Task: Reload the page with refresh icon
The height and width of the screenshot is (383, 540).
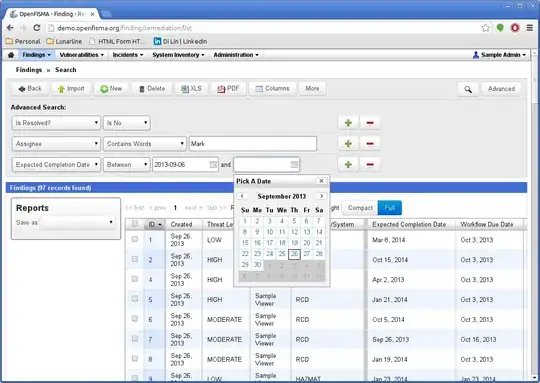Action: (x=37, y=28)
